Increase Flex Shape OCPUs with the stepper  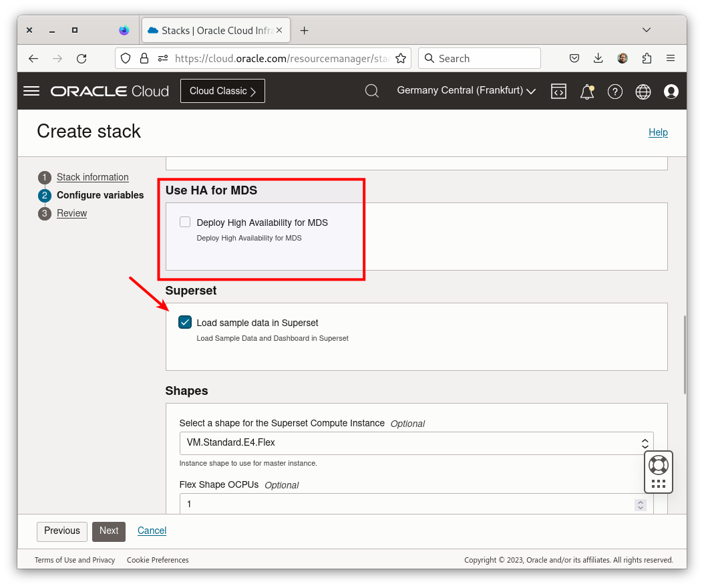pos(640,501)
